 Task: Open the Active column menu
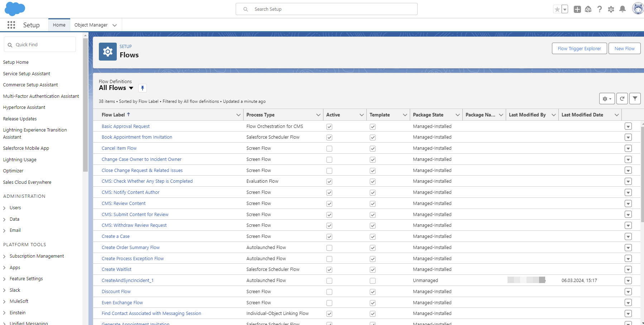click(x=361, y=115)
